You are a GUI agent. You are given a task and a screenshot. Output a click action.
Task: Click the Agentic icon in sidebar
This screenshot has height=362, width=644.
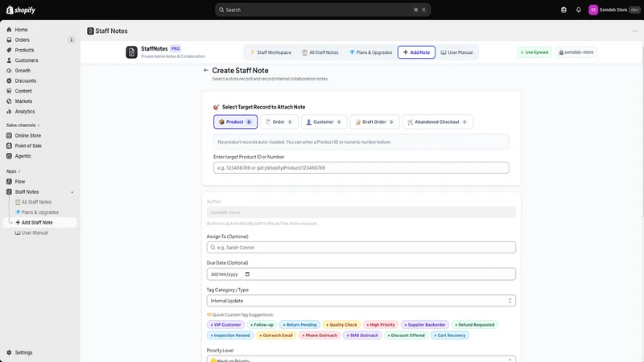pos(9,156)
